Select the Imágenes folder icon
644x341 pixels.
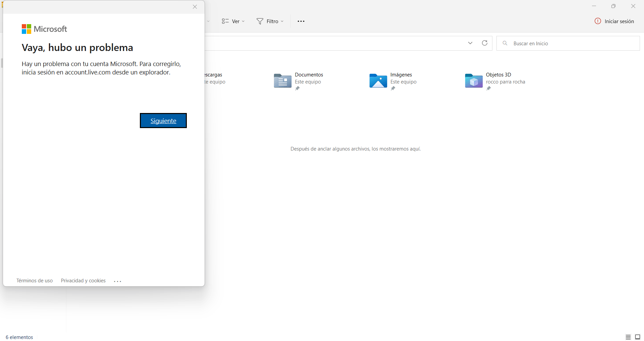378,81
